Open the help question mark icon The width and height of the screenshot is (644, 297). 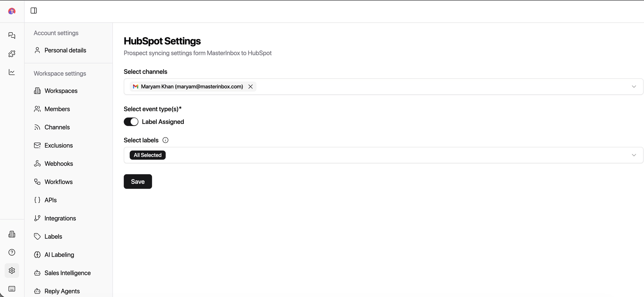[12, 252]
